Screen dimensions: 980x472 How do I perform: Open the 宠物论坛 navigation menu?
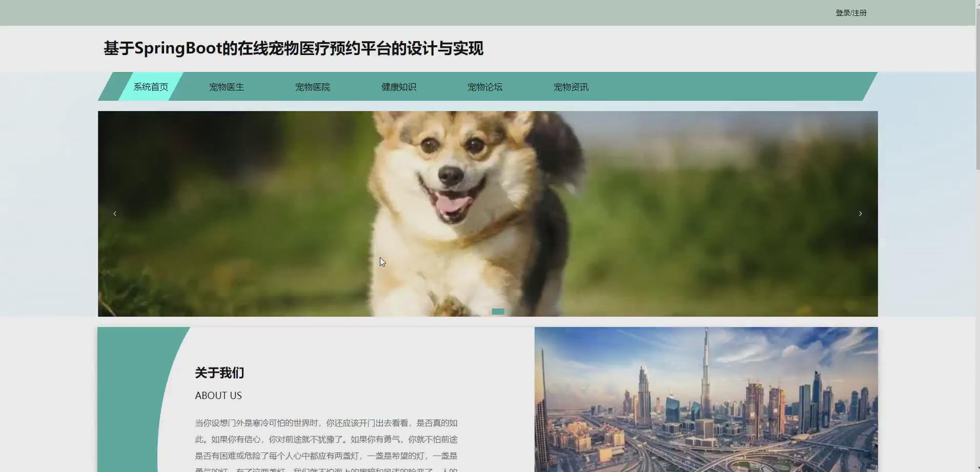[484, 87]
